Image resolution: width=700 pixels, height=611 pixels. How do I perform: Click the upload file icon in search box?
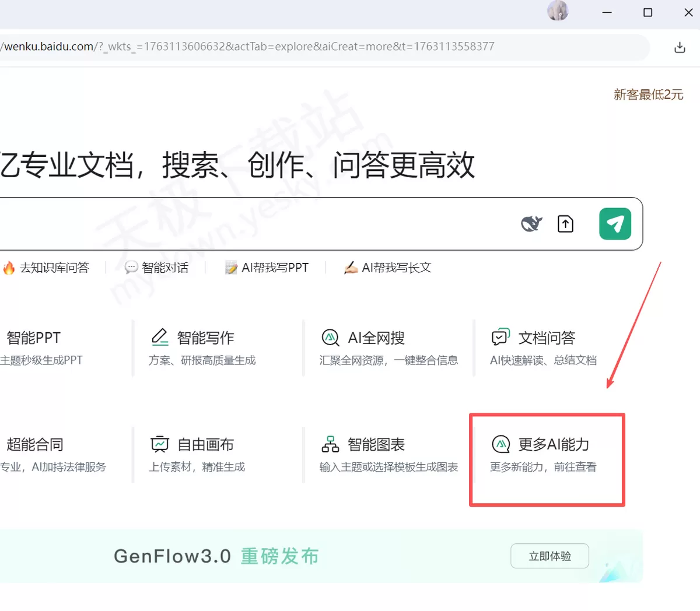point(565,224)
